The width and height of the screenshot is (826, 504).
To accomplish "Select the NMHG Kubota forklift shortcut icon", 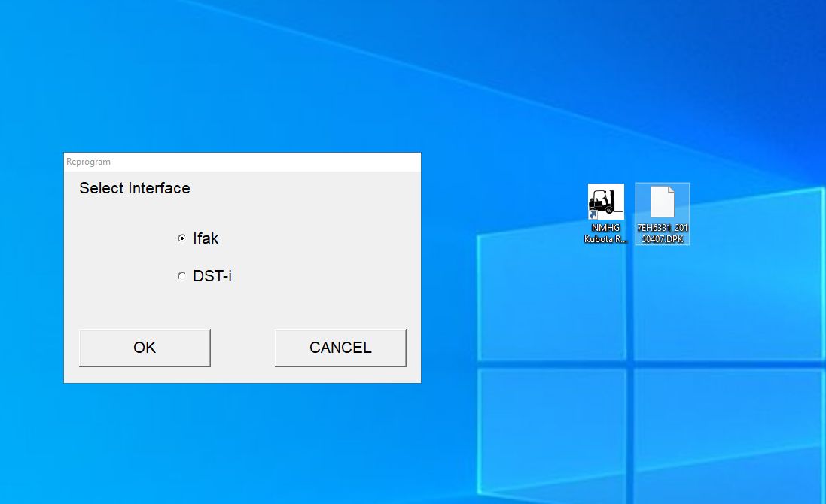I will coord(605,202).
